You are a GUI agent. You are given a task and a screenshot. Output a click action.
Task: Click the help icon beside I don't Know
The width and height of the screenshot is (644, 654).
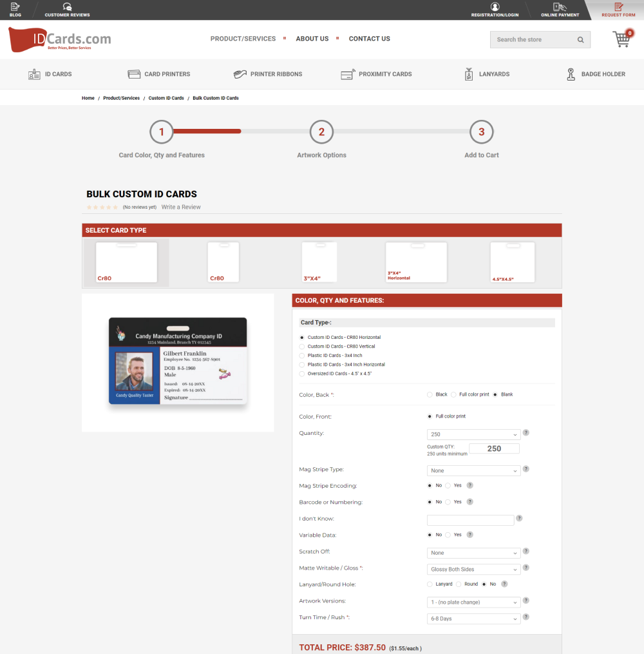(519, 518)
